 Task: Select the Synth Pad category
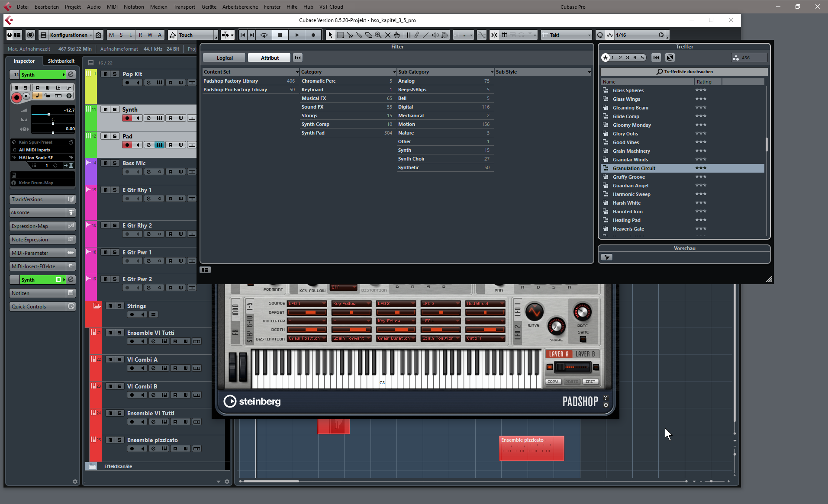pos(347,133)
